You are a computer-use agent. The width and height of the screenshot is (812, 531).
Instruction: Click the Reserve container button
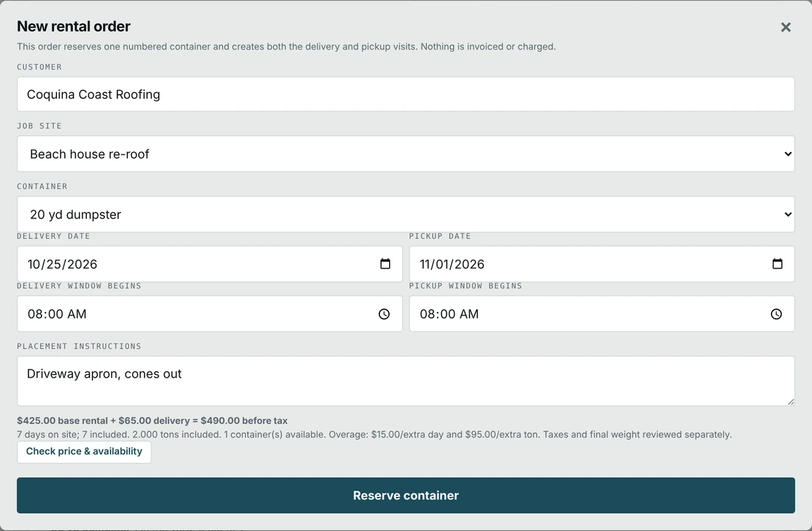tap(405, 496)
